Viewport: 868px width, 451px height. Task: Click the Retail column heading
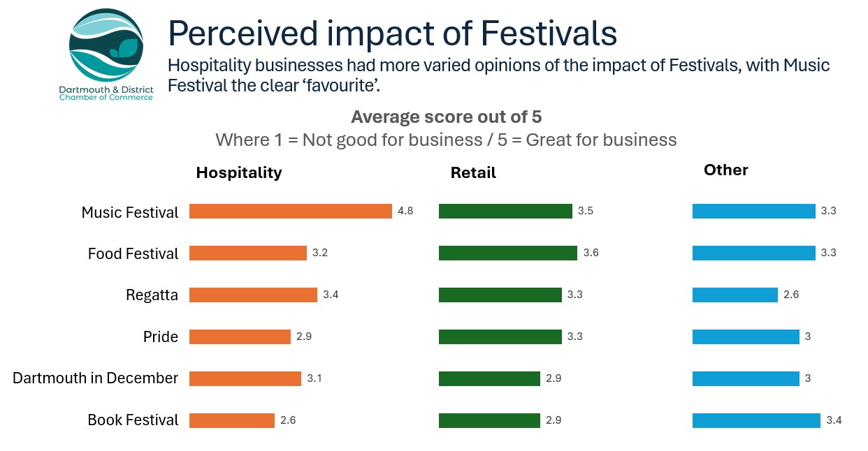(473, 172)
